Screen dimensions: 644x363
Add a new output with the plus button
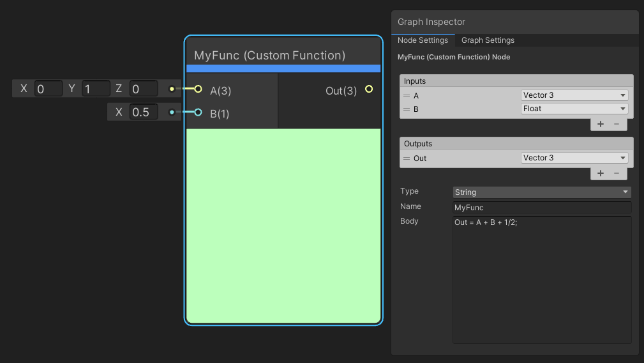point(601,173)
